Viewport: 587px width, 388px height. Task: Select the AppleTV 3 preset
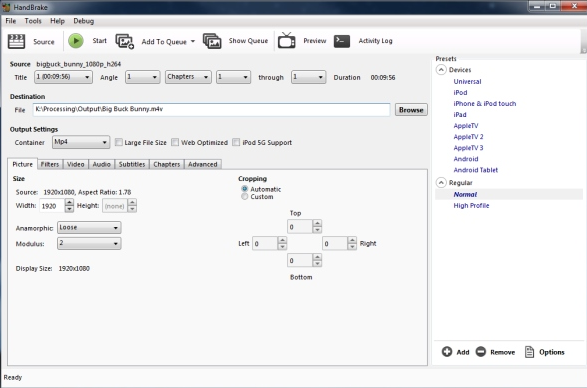pos(468,148)
